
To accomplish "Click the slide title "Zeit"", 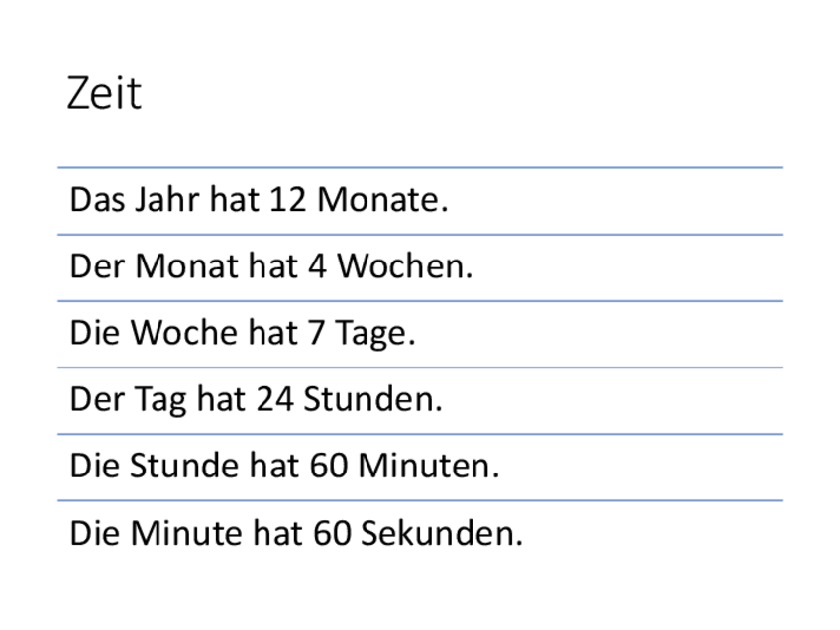I will click(104, 94).
